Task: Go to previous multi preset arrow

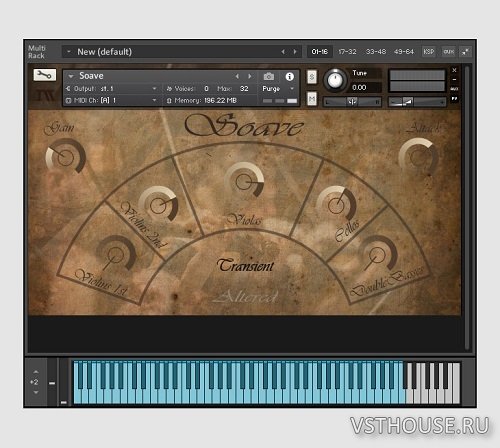Action: [283, 52]
